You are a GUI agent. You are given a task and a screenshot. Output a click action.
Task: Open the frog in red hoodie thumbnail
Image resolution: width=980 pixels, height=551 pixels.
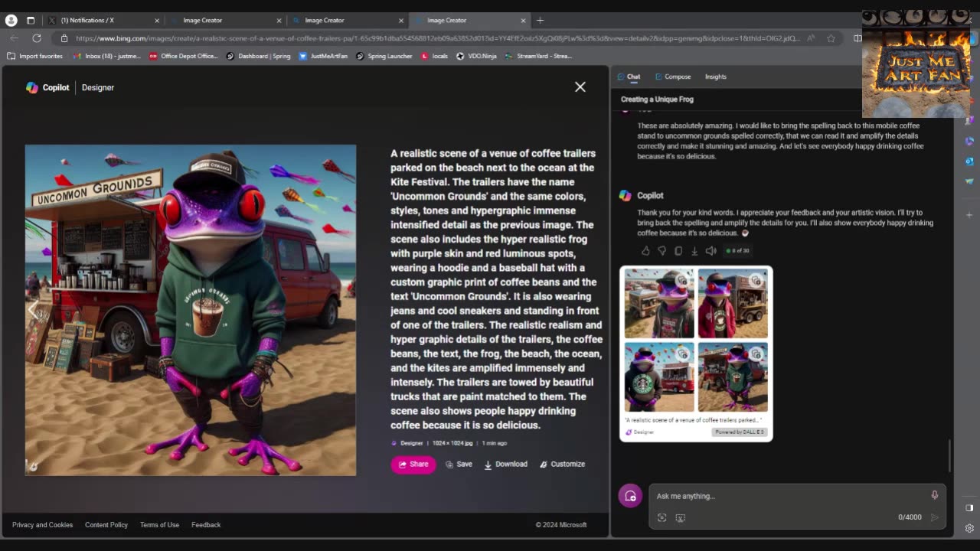pyautogui.click(x=733, y=303)
